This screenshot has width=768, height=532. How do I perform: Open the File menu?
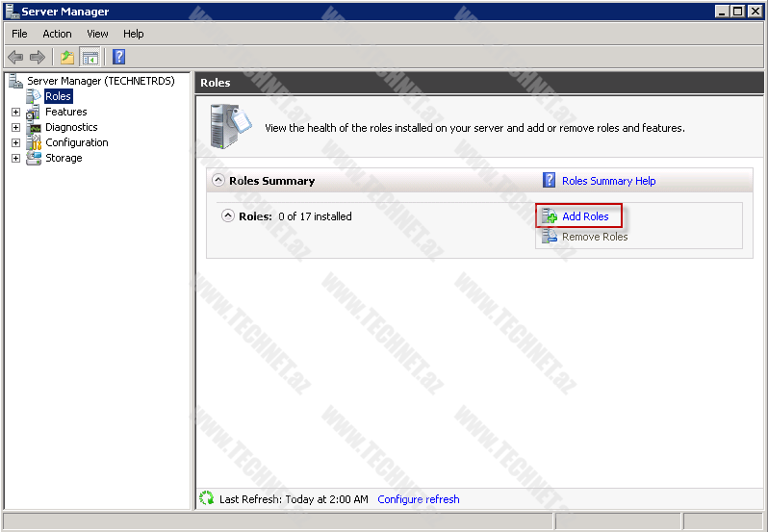click(19, 34)
